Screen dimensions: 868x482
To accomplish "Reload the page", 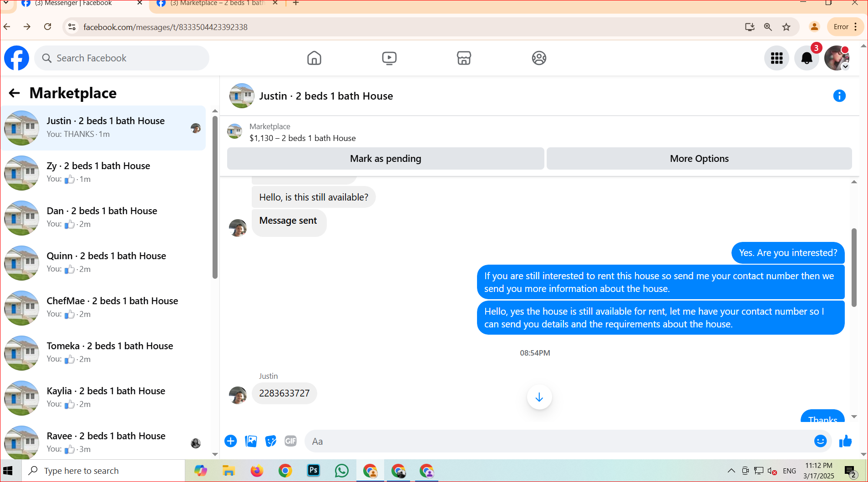I will click(48, 27).
